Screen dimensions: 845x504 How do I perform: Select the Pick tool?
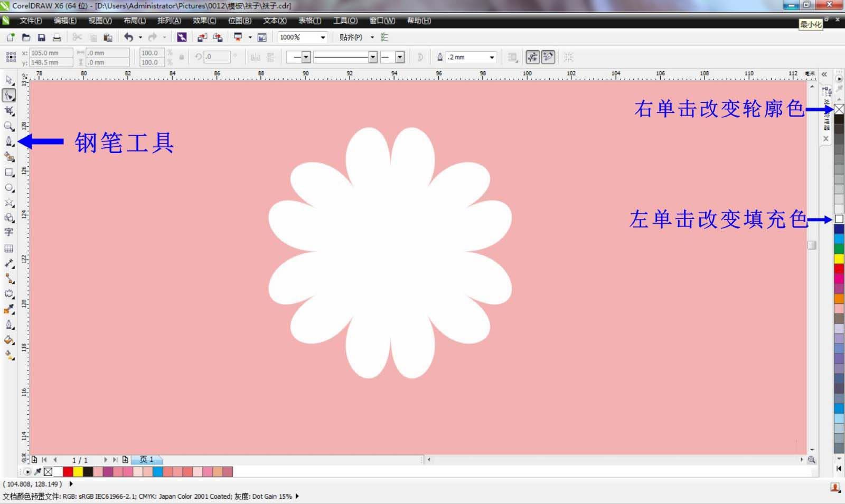[x=9, y=80]
